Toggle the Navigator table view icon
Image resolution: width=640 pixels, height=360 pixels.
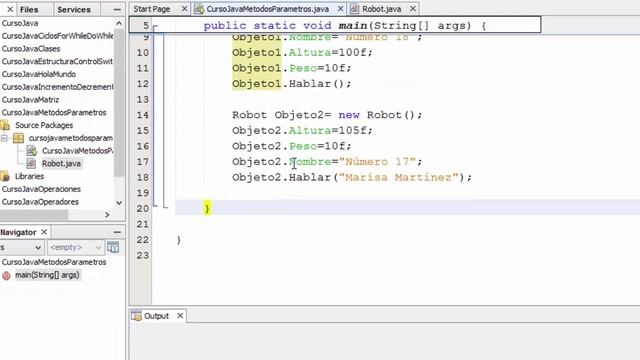[113, 247]
